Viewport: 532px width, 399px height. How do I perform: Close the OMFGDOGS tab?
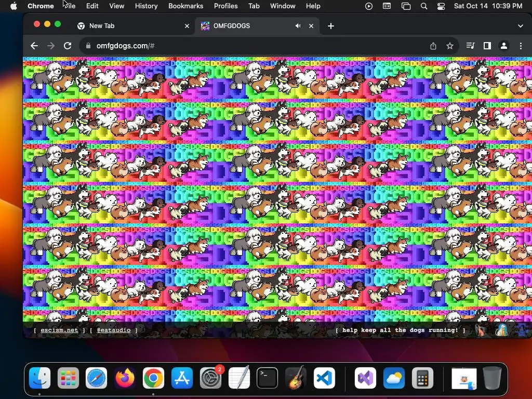point(311,26)
